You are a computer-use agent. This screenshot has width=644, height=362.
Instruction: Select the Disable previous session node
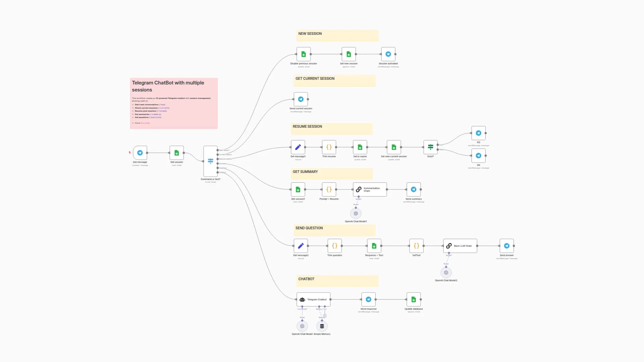click(x=304, y=54)
